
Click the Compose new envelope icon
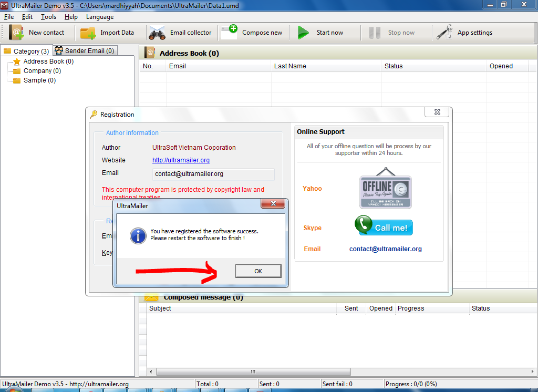[229, 32]
